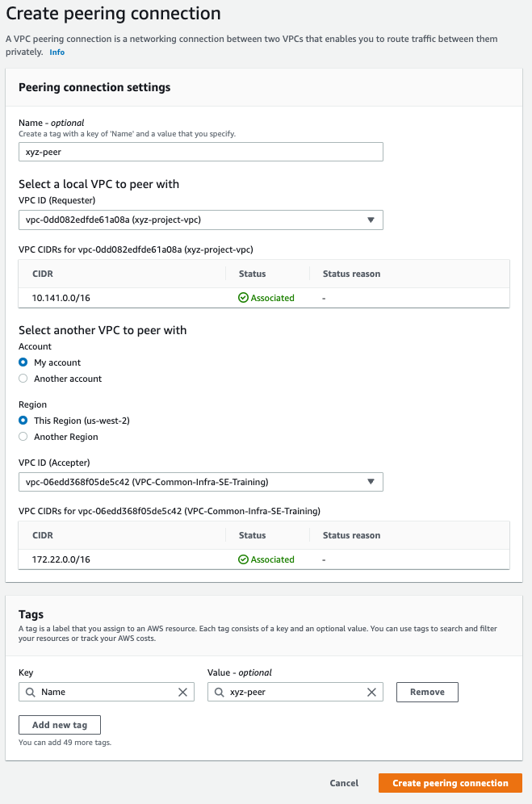Screen dimensions: 532x804
Task: Click inside the xyz-peer Name field
Action: coord(200,152)
